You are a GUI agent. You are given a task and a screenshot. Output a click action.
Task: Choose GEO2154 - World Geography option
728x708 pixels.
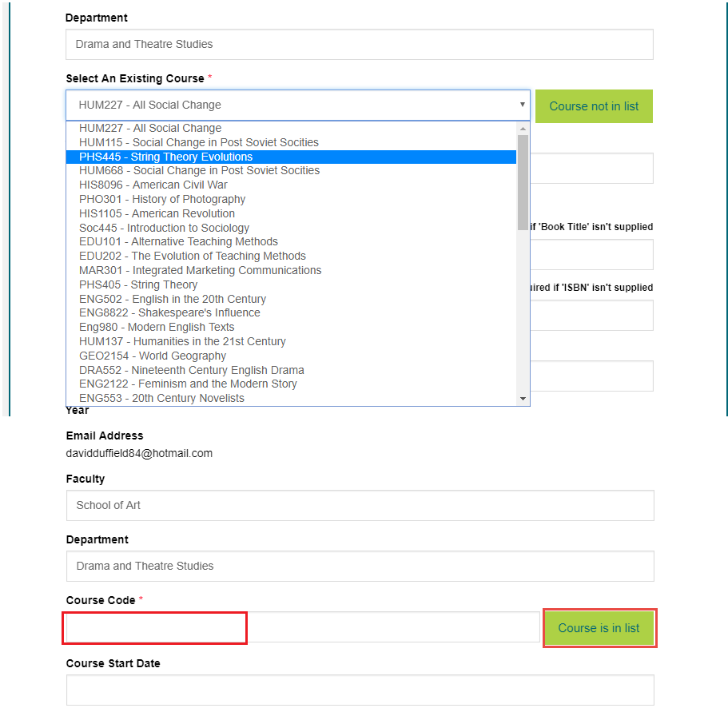pyautogui.click(x=153, y=356)
